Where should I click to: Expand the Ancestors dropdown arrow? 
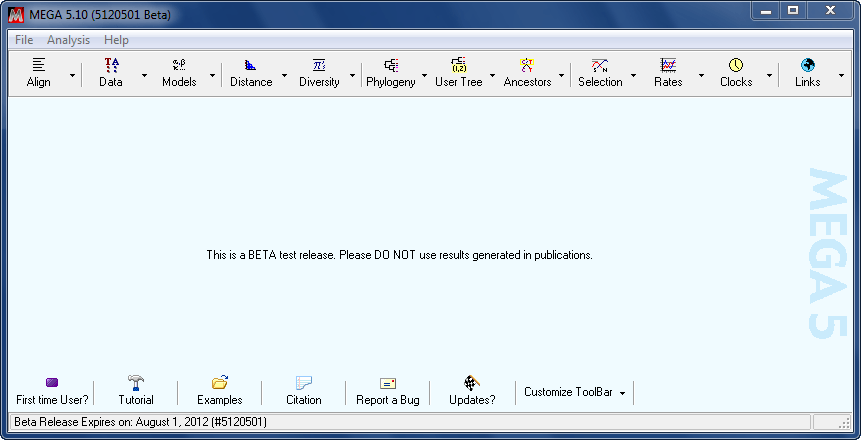coord(561,75)
